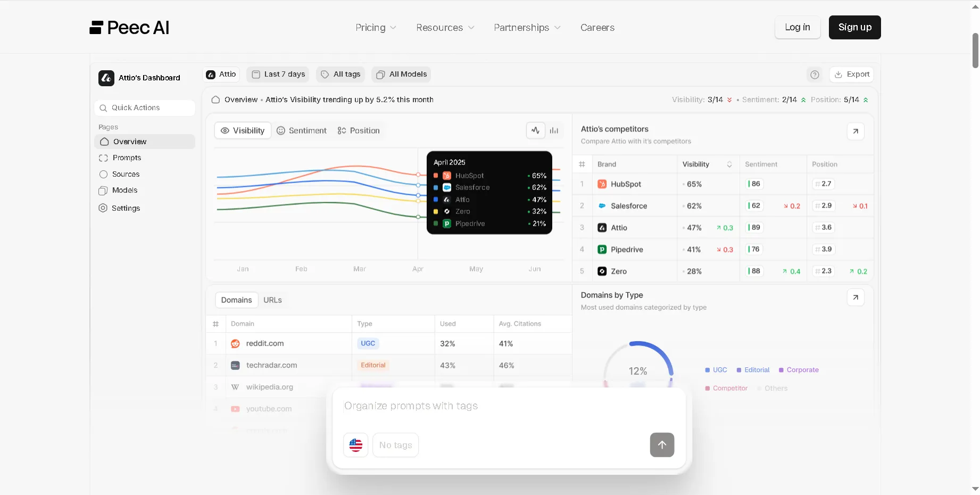980x495 pixels.
Task: Click the youtube.com icon
Action: pos(235,409)
